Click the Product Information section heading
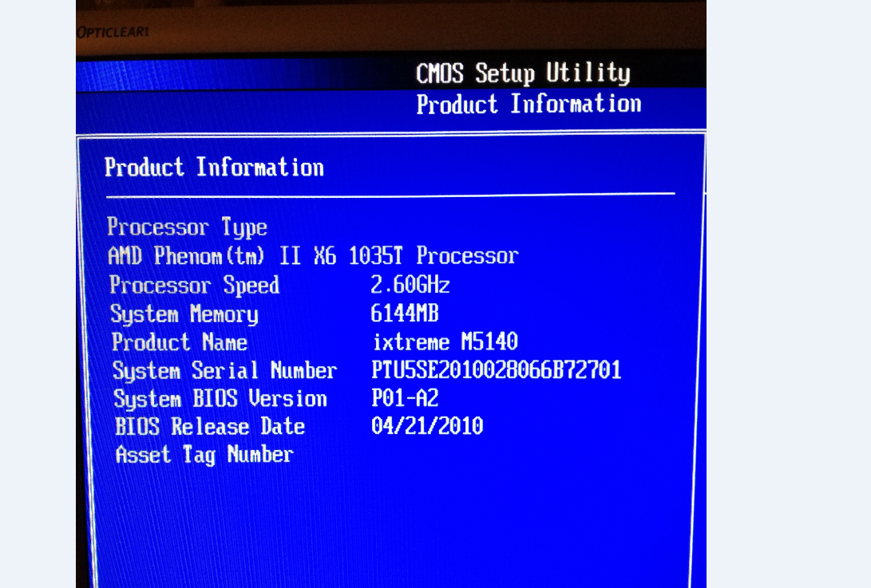 click(x=215, y=167)
